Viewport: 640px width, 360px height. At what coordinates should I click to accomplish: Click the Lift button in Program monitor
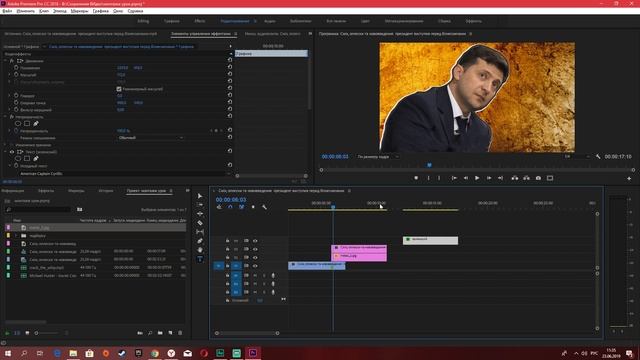click(515, 178)
